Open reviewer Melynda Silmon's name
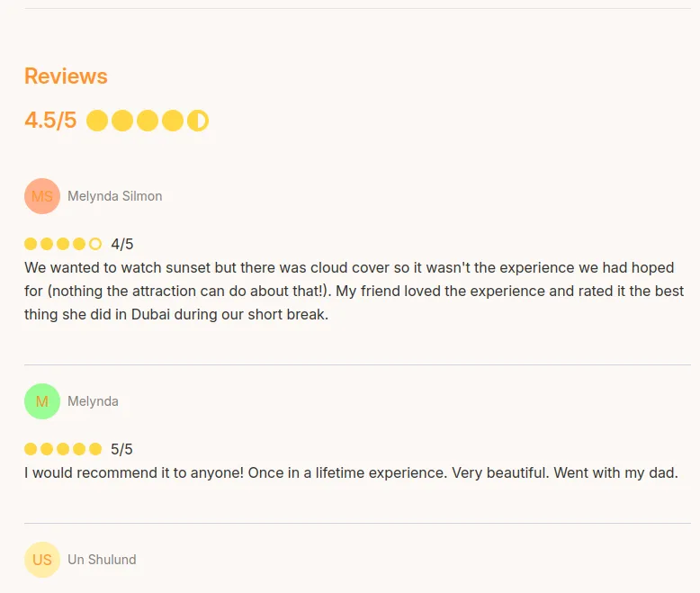700x593 pixels. (x=114, y=196)
